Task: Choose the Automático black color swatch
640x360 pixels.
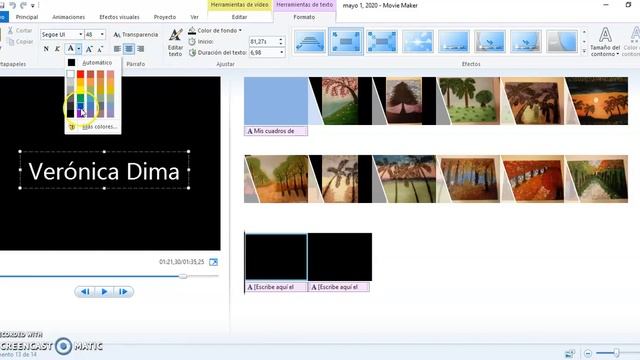Action: click(x=71, y=62)
